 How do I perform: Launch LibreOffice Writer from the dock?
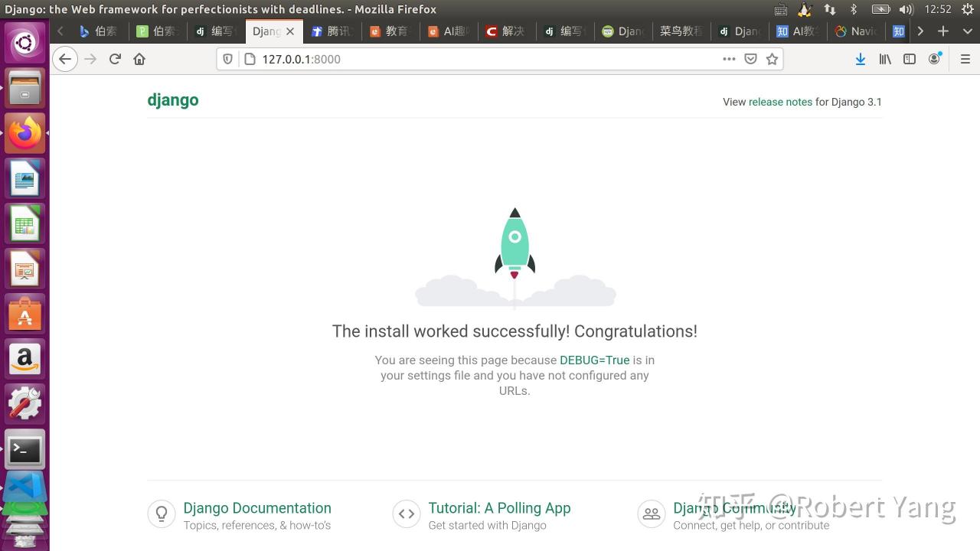(24, 178)
